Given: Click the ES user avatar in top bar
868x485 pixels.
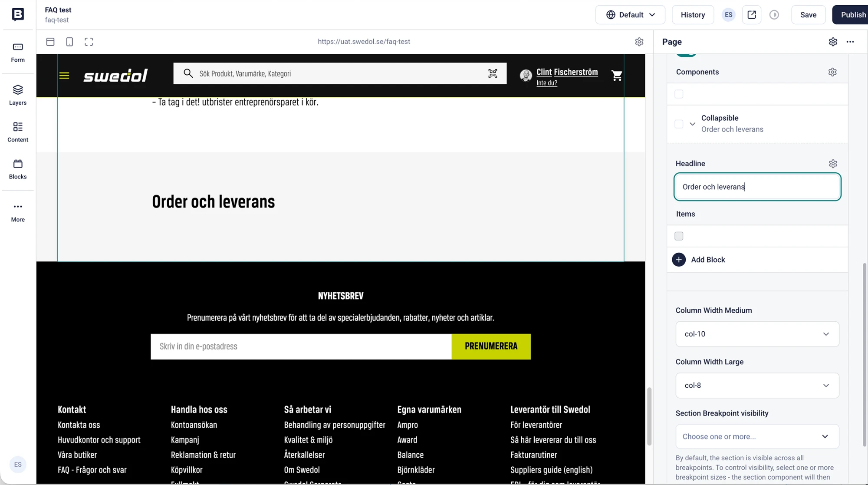Looking at the screenshot, I should [728, 15].
